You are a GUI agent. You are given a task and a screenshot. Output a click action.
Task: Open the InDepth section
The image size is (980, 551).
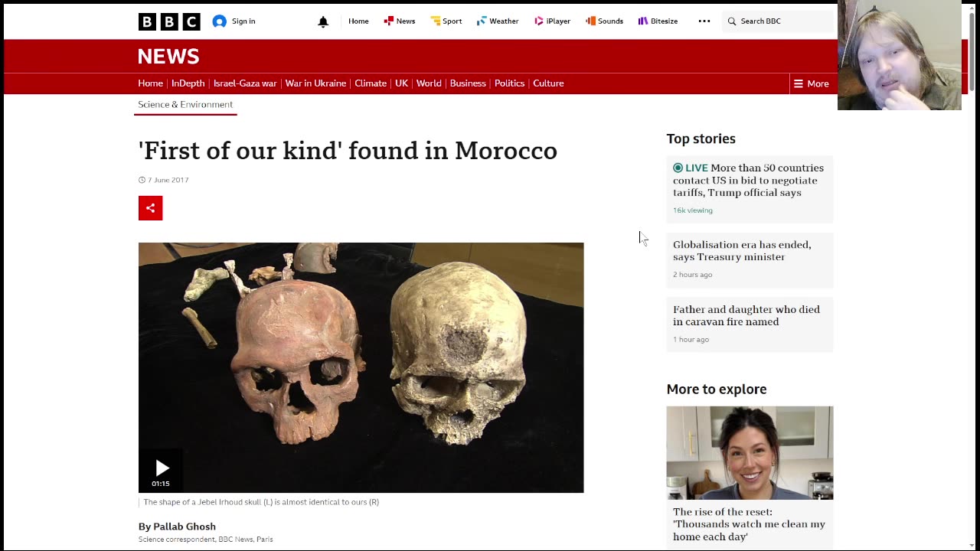click(x=188, y=83)
